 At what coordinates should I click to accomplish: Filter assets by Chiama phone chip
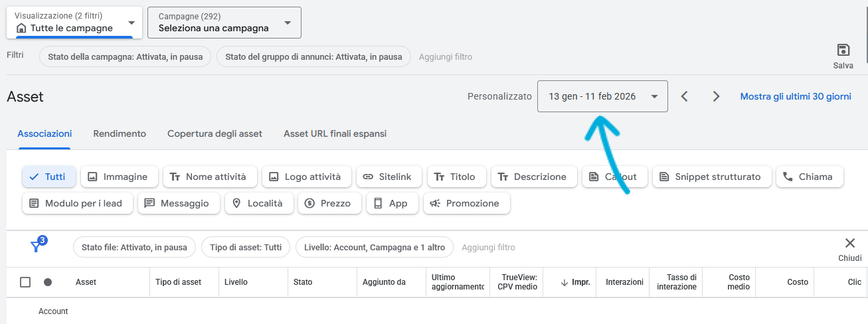pyautogui.click(x=809, y=177)
